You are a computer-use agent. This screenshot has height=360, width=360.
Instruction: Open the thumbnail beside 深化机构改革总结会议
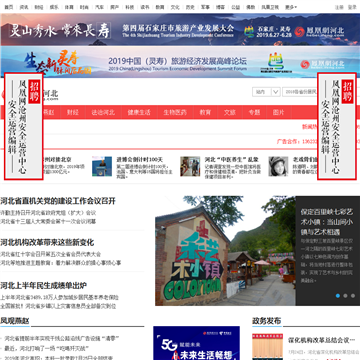(267, 347)
